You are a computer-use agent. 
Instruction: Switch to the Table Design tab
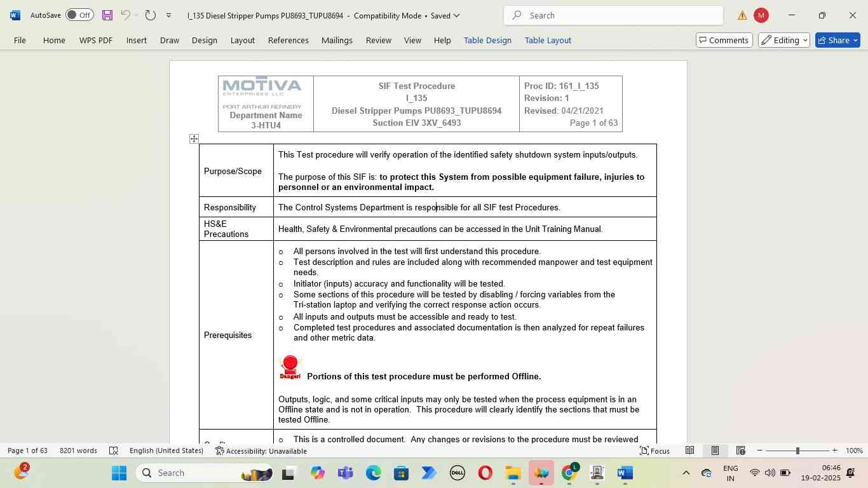(x=487, y=40)
